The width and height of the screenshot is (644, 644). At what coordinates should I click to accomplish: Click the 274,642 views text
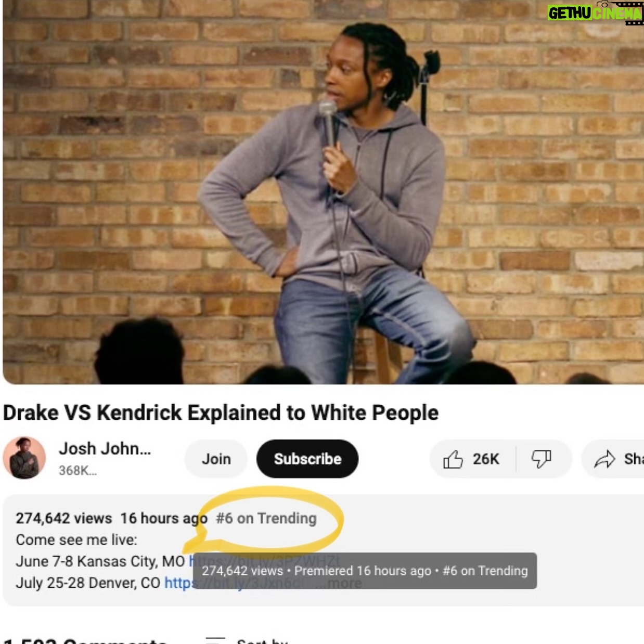[x=64, y=519]
